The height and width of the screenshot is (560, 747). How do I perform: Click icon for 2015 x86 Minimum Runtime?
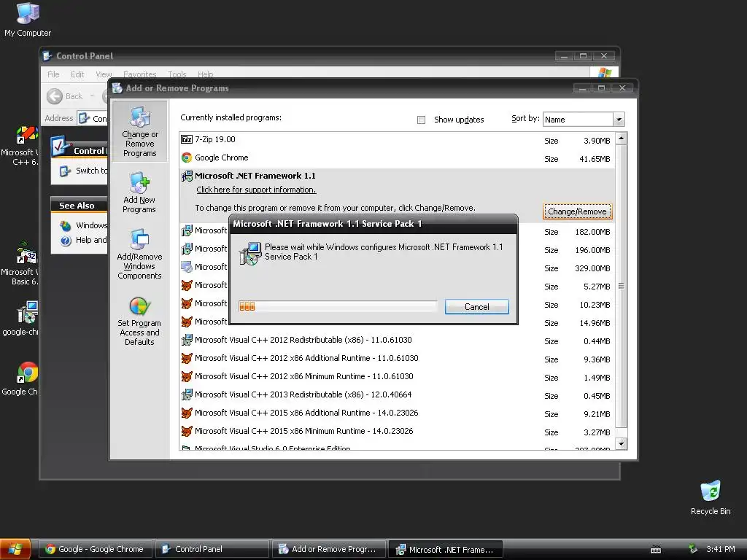187,431
